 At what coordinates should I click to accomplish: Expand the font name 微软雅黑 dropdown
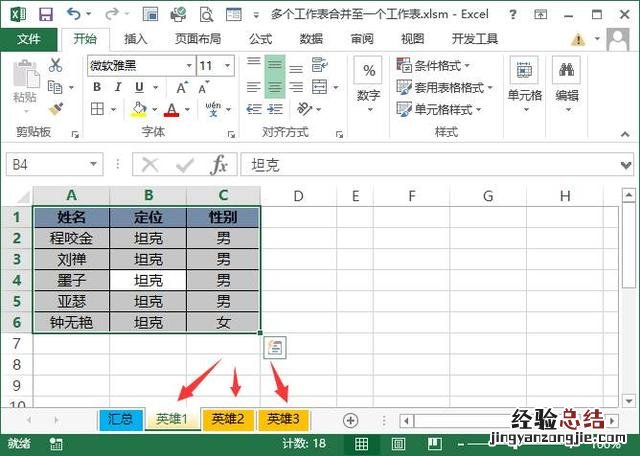pos(188,65)
